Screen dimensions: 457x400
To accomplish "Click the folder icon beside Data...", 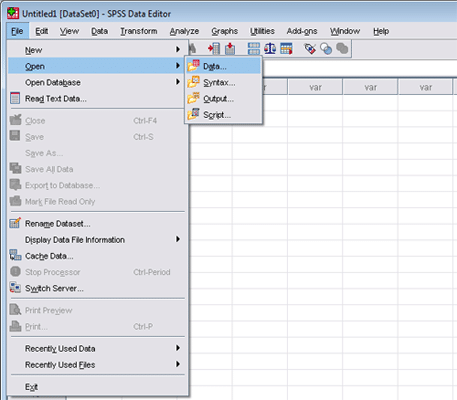I will (193, 66).
